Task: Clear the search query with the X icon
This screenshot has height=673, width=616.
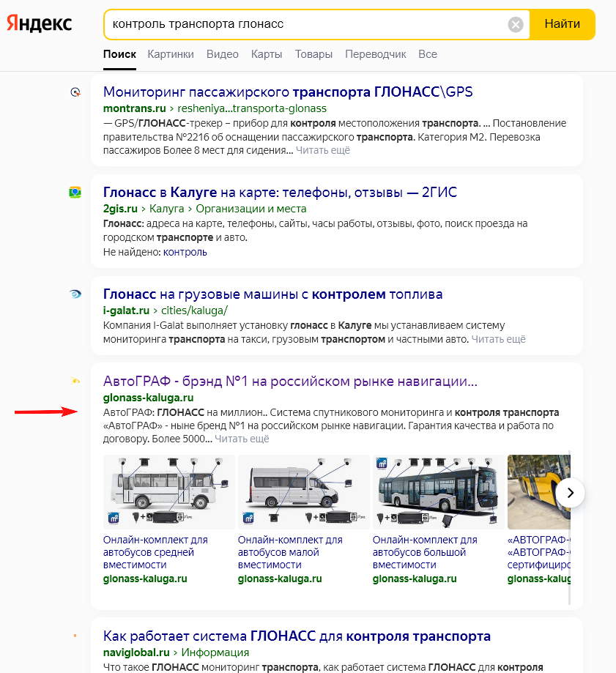Action: (515, 23)
